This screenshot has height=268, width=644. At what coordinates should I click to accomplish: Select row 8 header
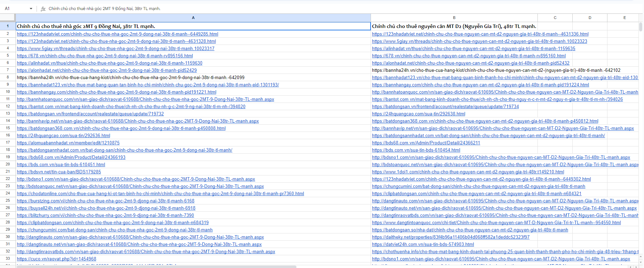pyautogui.click(x=8, y=77)
